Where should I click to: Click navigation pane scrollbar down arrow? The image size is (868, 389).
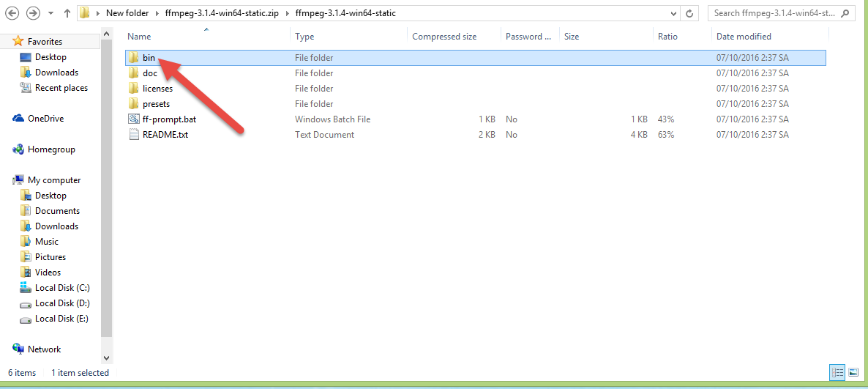coord(106,358)
